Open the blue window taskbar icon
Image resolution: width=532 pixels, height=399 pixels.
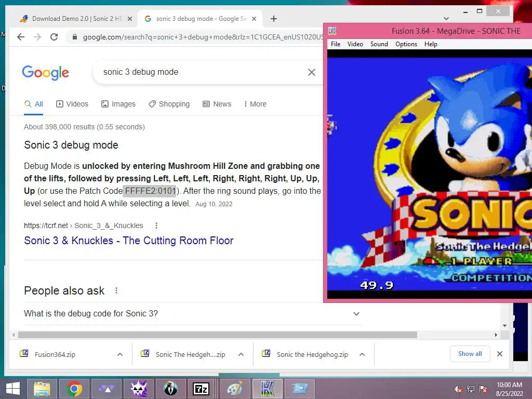(300, 389)
